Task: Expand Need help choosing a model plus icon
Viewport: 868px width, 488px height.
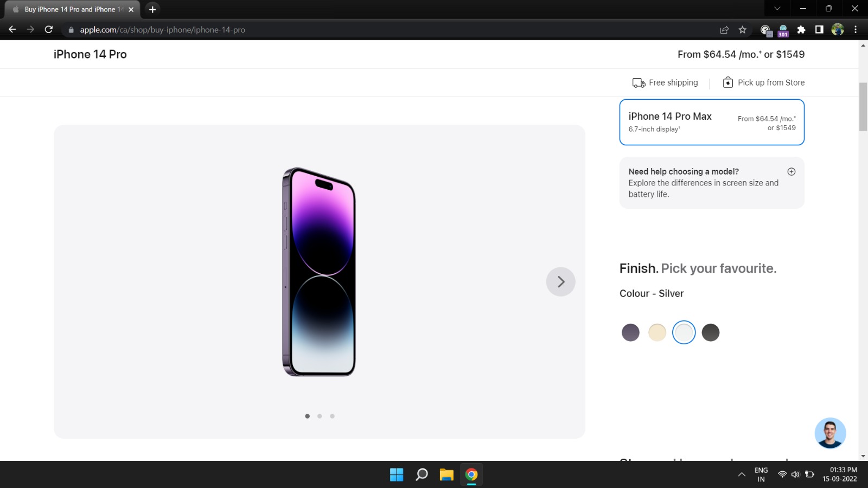Action: point(792,172)
